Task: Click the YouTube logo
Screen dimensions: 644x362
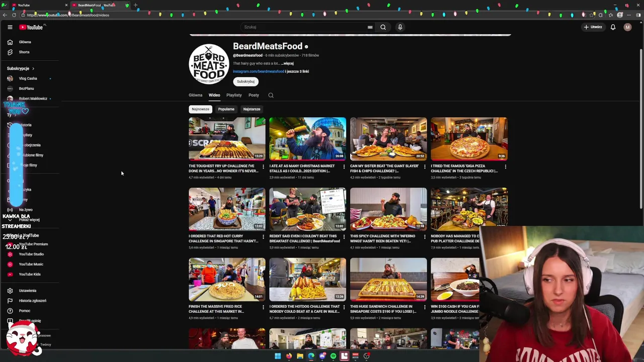Action: click(31, 27)
